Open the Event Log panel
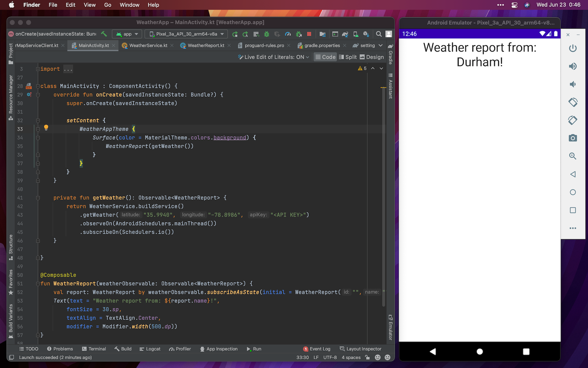This screenshot has width=588, height=368. point(316,349)
